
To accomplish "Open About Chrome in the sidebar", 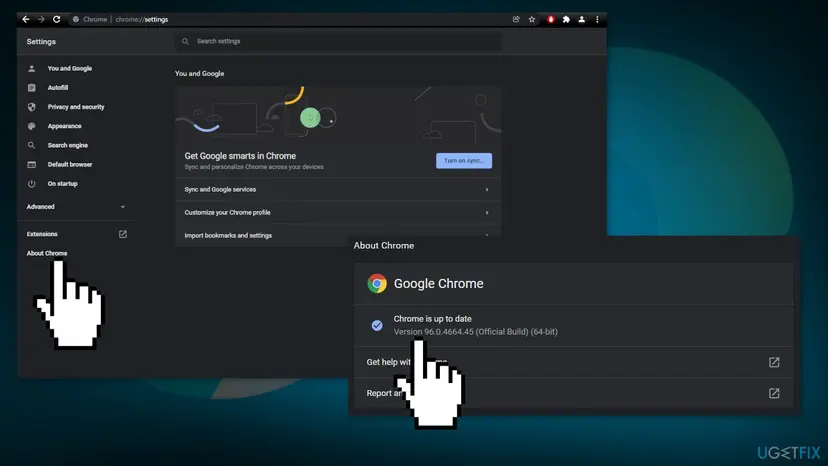I will pos(47,253).
